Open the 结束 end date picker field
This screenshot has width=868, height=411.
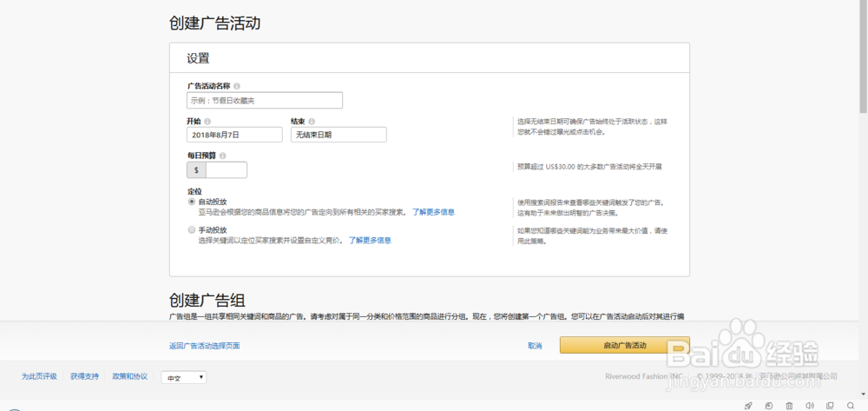[339, 135]
